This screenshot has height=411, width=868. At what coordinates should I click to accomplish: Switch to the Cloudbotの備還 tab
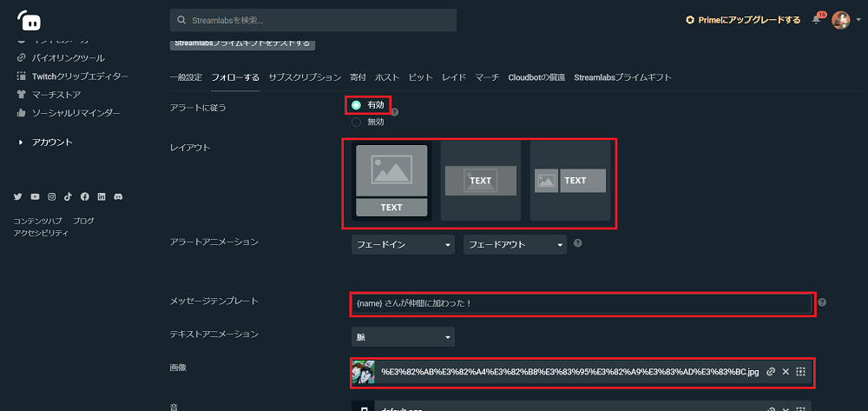pos(537,77)
